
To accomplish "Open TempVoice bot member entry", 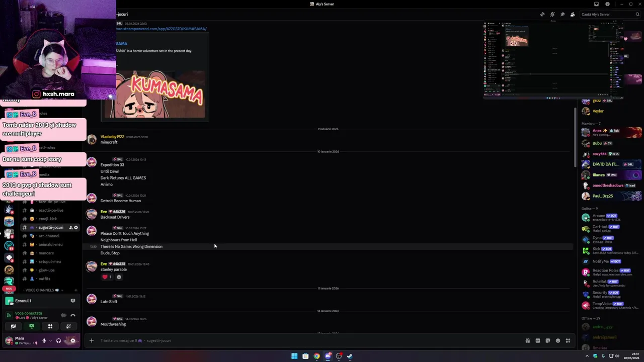I will tap(610, 305).
